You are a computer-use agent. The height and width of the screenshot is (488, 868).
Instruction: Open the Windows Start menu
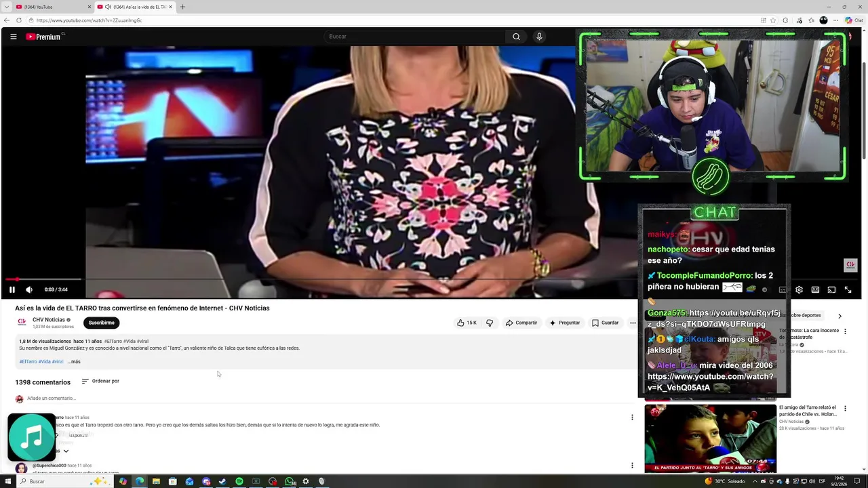pyautogui.click(x=8, y=481)
